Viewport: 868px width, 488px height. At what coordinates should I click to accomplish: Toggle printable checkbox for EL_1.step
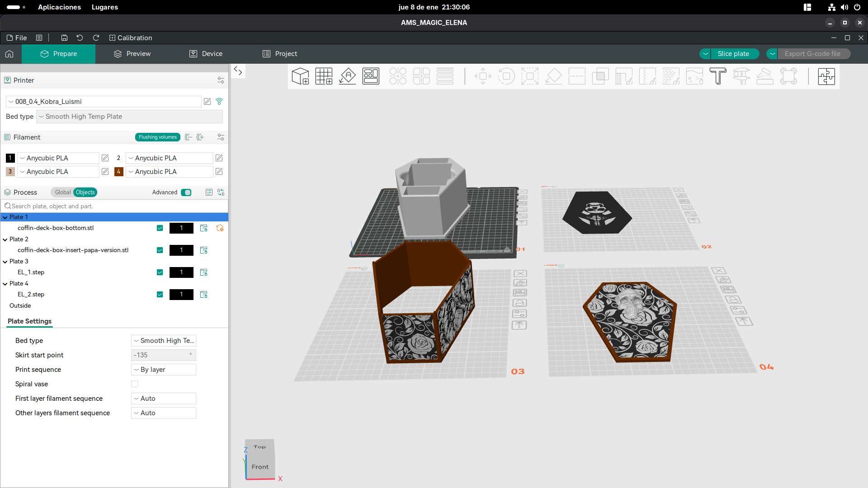pyautogui.click(x=160, y=272)
